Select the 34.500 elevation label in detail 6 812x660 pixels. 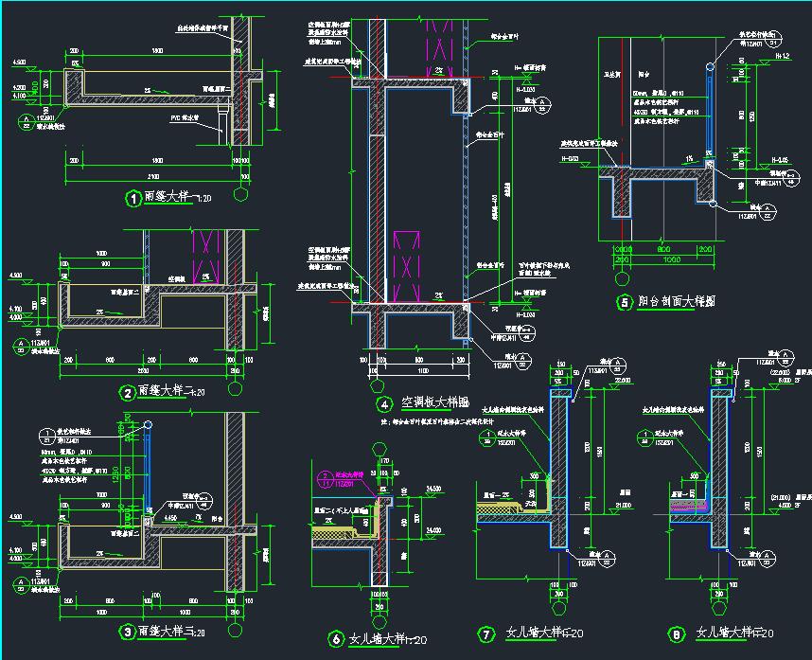[432, 489]
